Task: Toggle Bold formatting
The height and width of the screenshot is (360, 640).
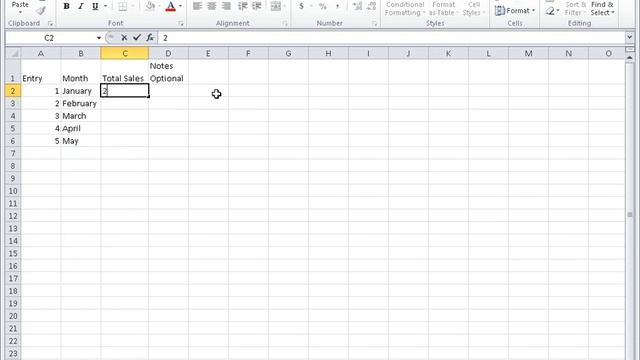Action: [67, 6]
